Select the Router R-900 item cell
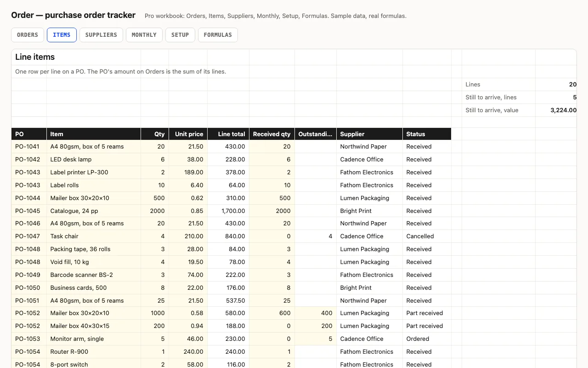588x368 pixels. coord(94,352)
